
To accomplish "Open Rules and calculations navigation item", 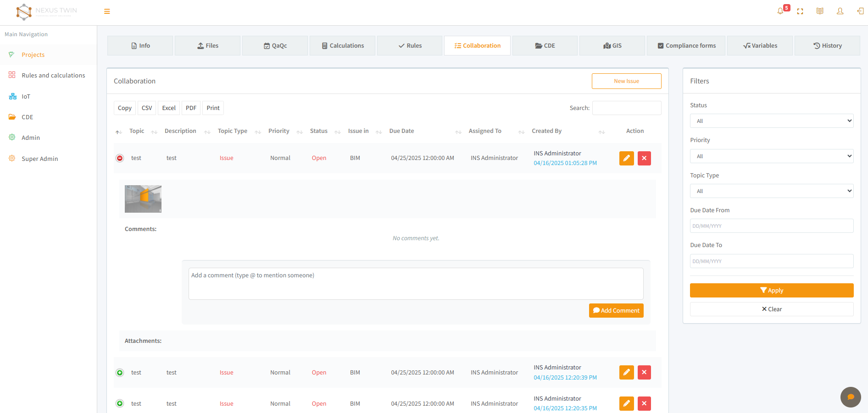I will pyautogui.click(x=53, y=75).
